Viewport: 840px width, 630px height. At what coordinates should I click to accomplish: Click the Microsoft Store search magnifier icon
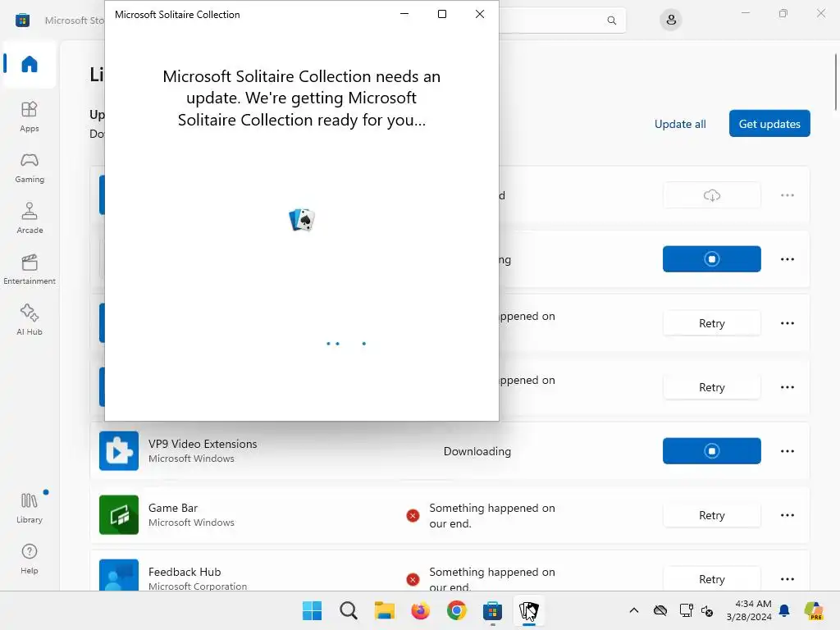coord(611,21)
